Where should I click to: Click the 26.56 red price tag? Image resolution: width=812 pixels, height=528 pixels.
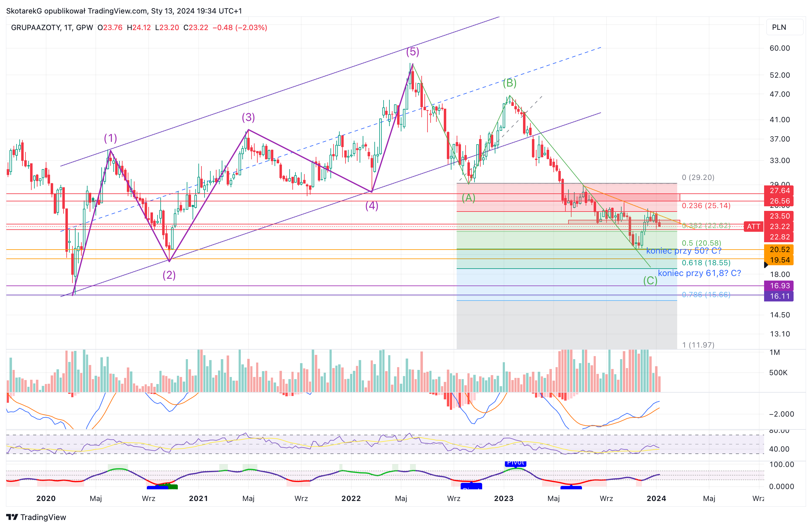point(779,201)
